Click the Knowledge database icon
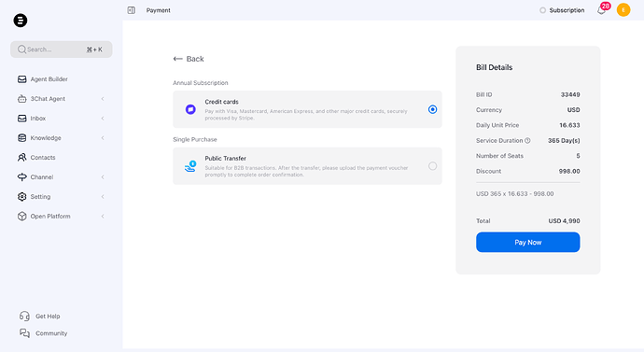Screen dimensions: 644x352 click(x=21, y=137)
